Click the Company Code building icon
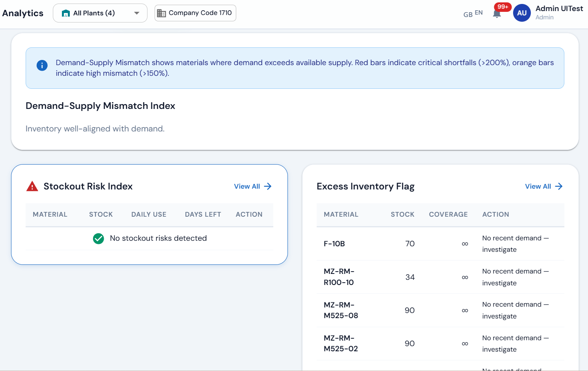Screen dimensions: 588x371 pos(161,13)
